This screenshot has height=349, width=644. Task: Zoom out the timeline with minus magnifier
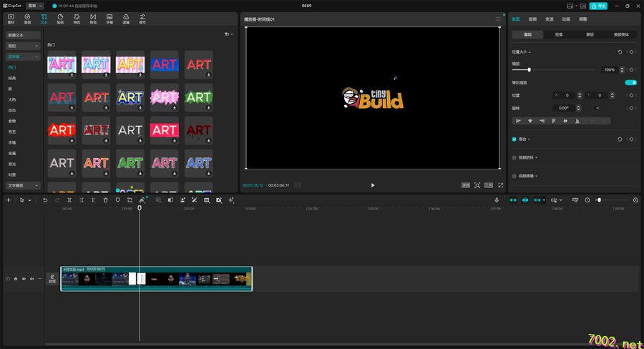click(x=587, y=200)
